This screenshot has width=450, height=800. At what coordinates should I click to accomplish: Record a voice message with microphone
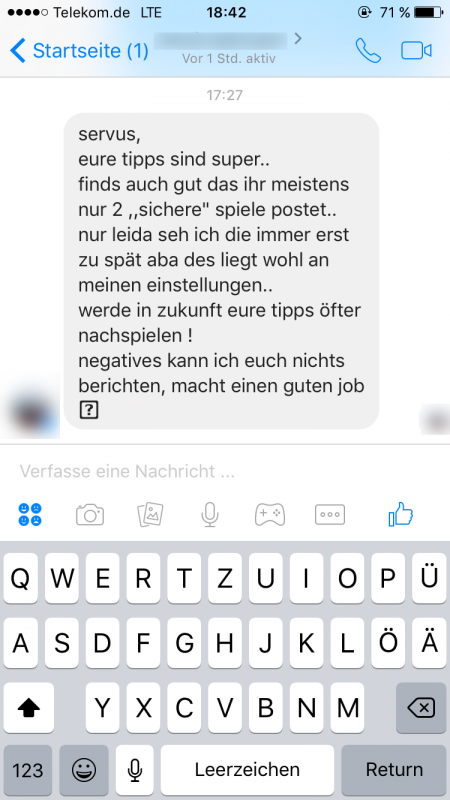tap(210, 515)
